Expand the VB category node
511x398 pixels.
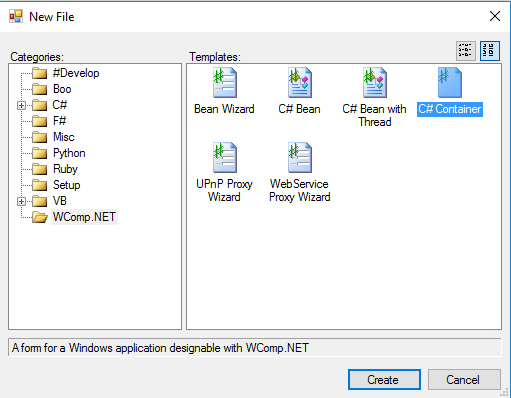(x=21, y=201)
